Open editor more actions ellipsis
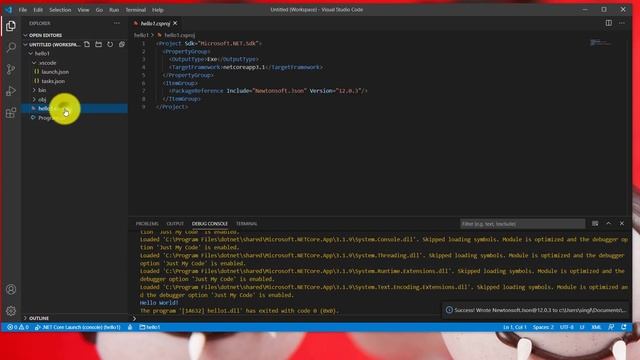Viewport: 640px width, 360px height. tap(622, 23)
